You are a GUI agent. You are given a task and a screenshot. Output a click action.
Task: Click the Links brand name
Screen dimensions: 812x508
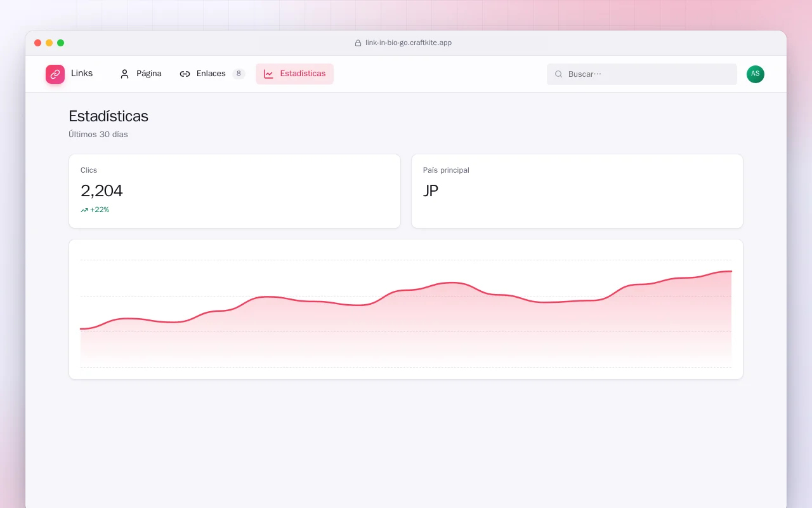pyautogui.click(x=82, y=74)
